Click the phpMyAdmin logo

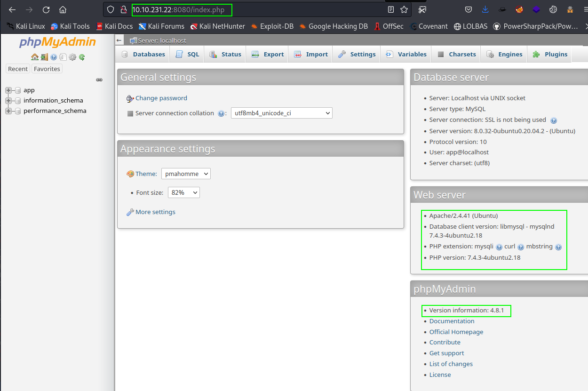coord(57,42)
